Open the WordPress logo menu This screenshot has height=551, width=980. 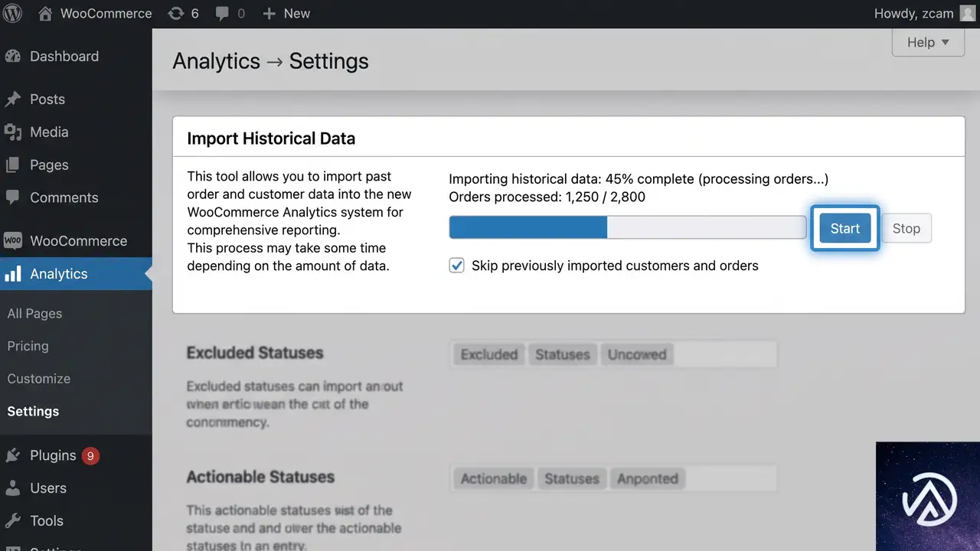click(x=13, y=13)
